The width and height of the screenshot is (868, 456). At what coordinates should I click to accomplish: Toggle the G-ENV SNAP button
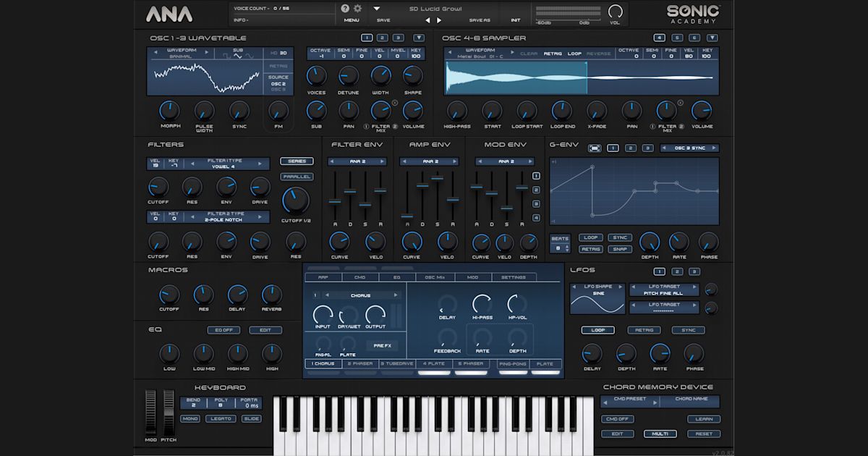point(619,249)
